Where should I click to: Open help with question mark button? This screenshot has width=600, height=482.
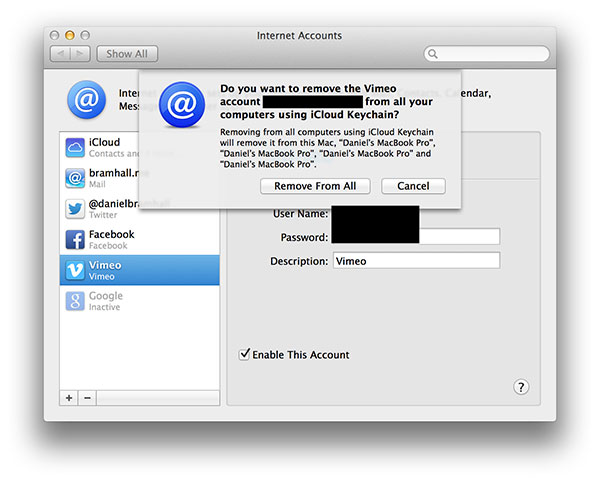[x=521, y=387]
